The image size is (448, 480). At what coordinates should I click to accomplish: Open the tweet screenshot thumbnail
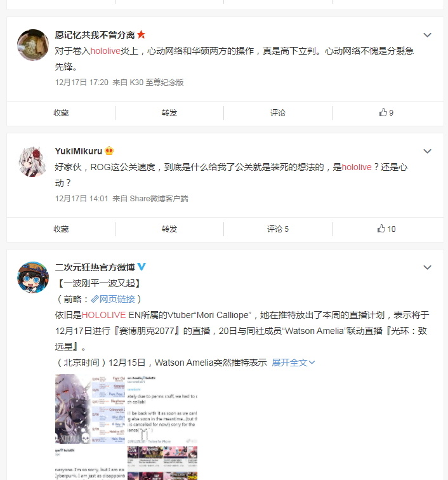[162, 409]
